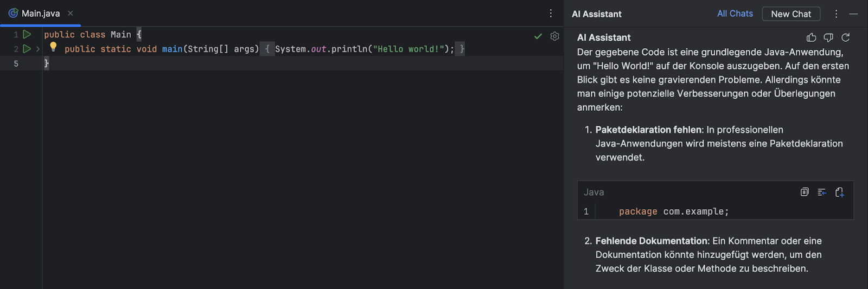Image resolution: width=868 pixels, height=289 pixels.
Task: Close the Main.java tab
Action: pyautogui.click(x=71, y=13)
